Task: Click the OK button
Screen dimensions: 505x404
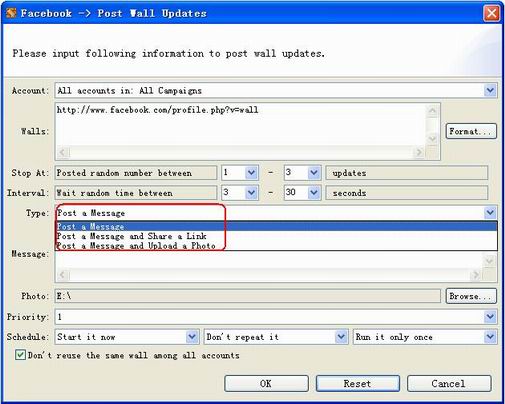Action: (266, 384)
